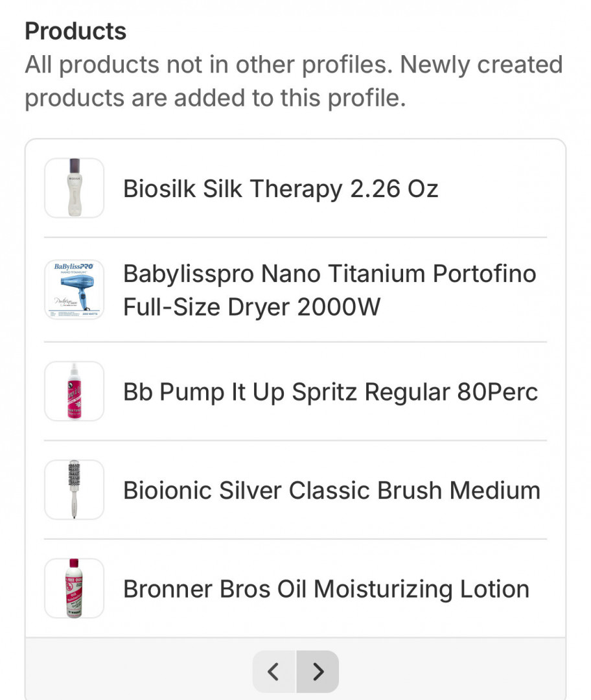This screenshot has width=591, height=700.
Task: Click the 'Full-Size Dryer 2000W' text line
Action: (x=251, y=307)
